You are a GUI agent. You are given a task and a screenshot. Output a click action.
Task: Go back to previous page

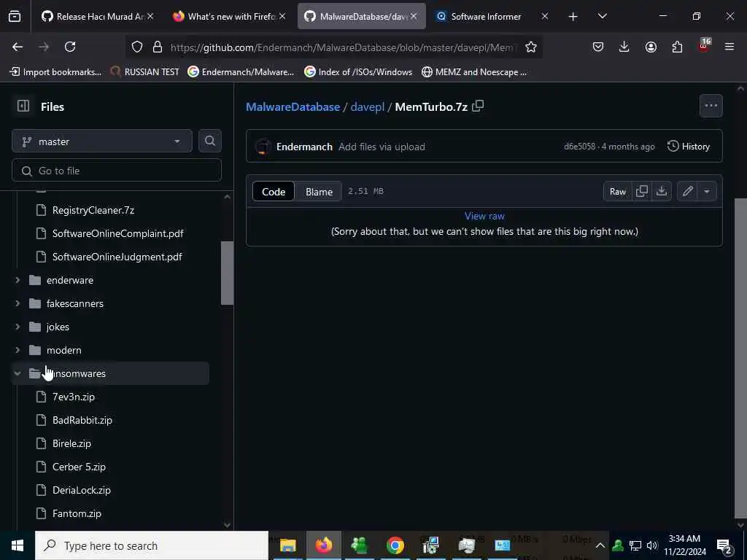coord(18,47)
